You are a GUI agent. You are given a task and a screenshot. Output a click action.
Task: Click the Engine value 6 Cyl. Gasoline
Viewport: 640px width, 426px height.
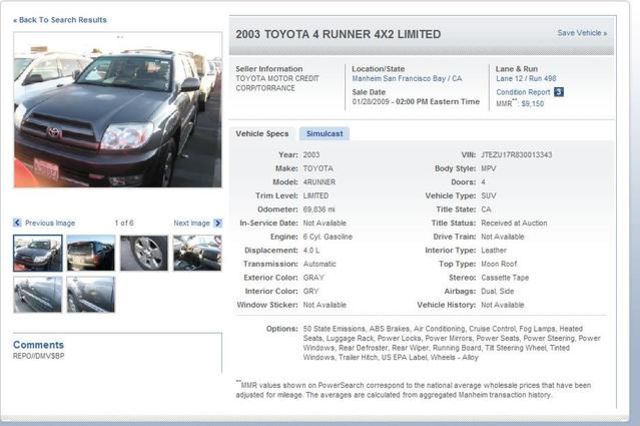[x=327, y=237]
